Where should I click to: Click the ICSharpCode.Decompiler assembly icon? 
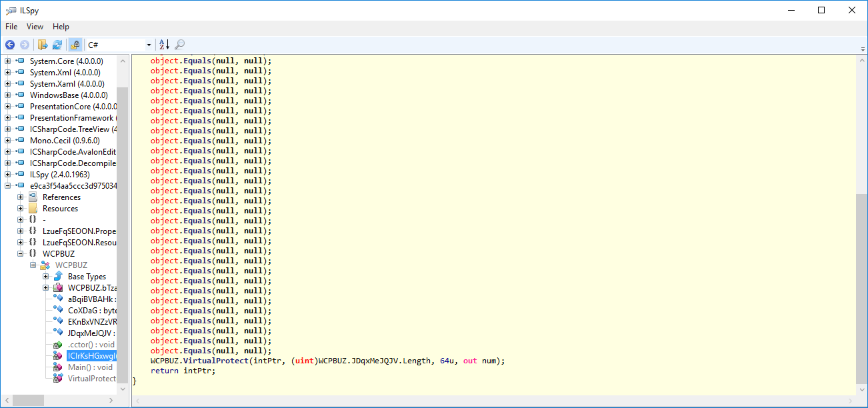tap(20, 163)
